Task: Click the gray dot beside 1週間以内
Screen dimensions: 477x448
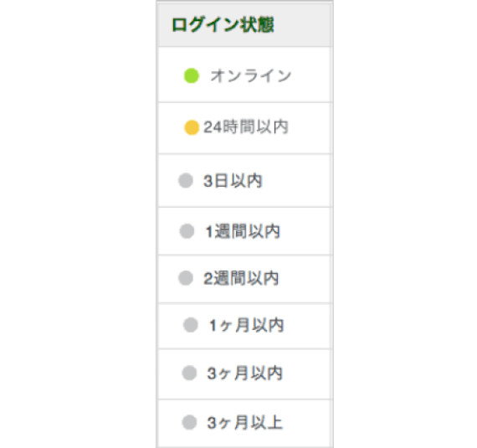Action: point(187,231)
